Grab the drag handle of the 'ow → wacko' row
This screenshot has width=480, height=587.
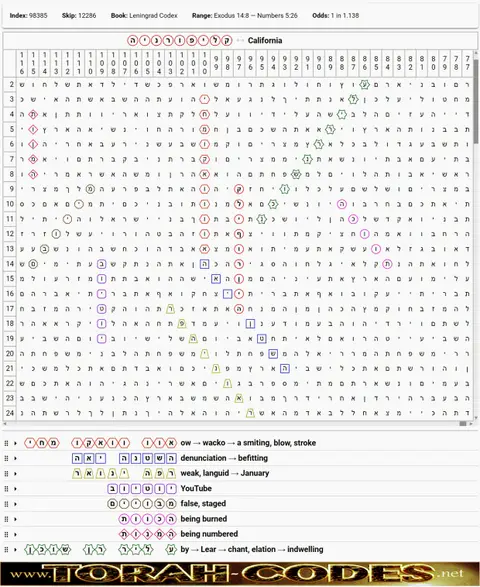click(x=6, y=443)
